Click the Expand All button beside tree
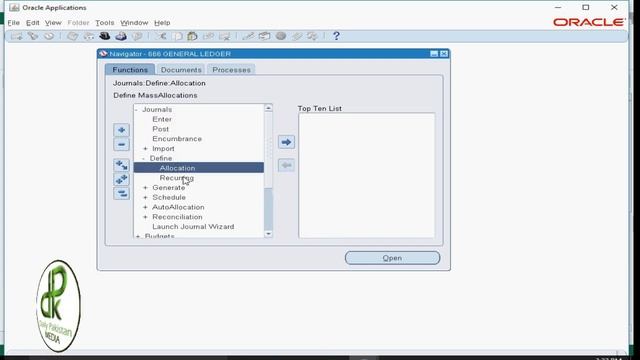The height and width of the screenshot is (360, 640). pyautogui.click(x=121, y=179)
